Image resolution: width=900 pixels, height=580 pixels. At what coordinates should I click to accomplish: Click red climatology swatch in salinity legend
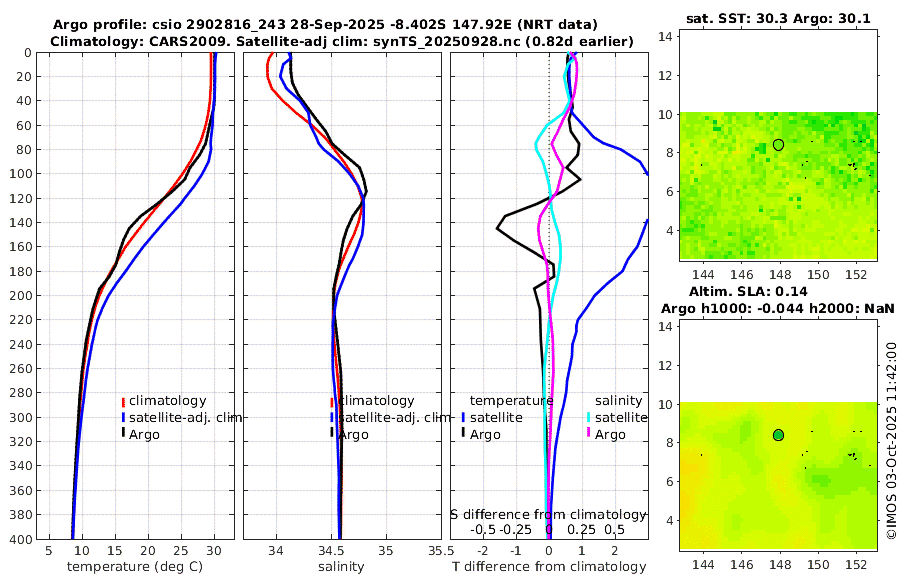coord(332,401)
